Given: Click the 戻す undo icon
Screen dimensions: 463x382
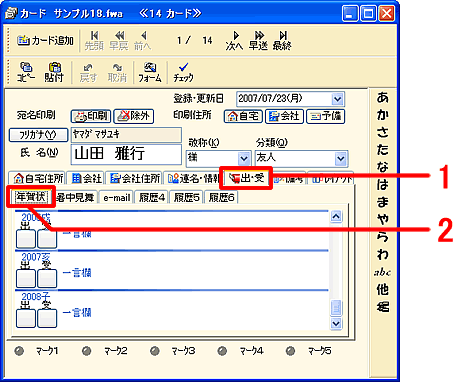Looking at the screenshot, I should [x=88, y=72].
